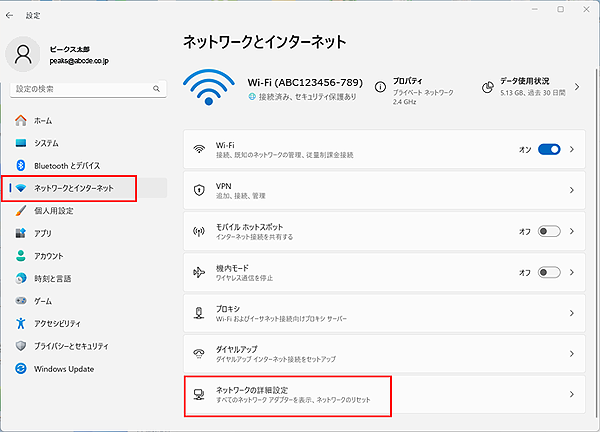Click the VPN shield icon
This screenshot has width=600, height=432.
pos(199,190)
